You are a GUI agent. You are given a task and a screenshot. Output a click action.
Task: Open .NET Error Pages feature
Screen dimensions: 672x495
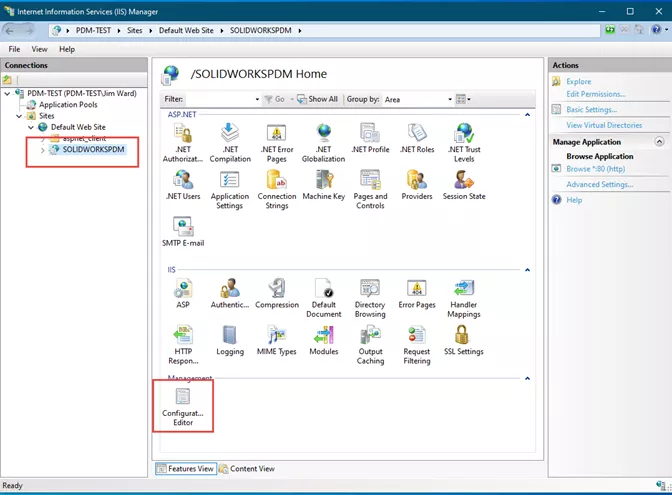coord(277,142)
